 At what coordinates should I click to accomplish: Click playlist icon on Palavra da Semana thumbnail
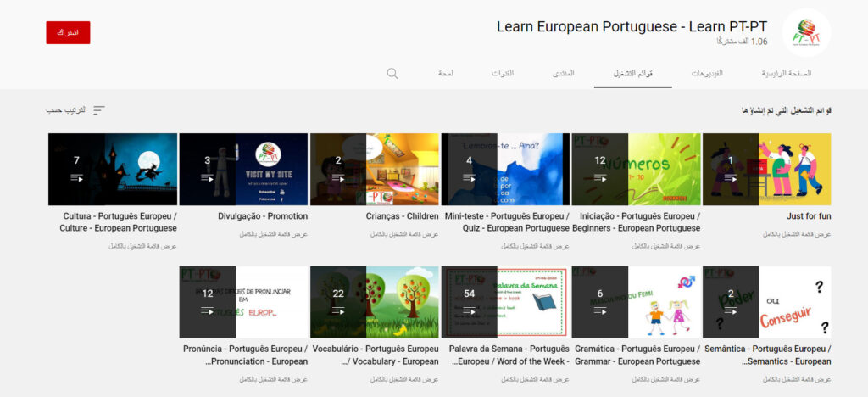(x=469, y=310)
